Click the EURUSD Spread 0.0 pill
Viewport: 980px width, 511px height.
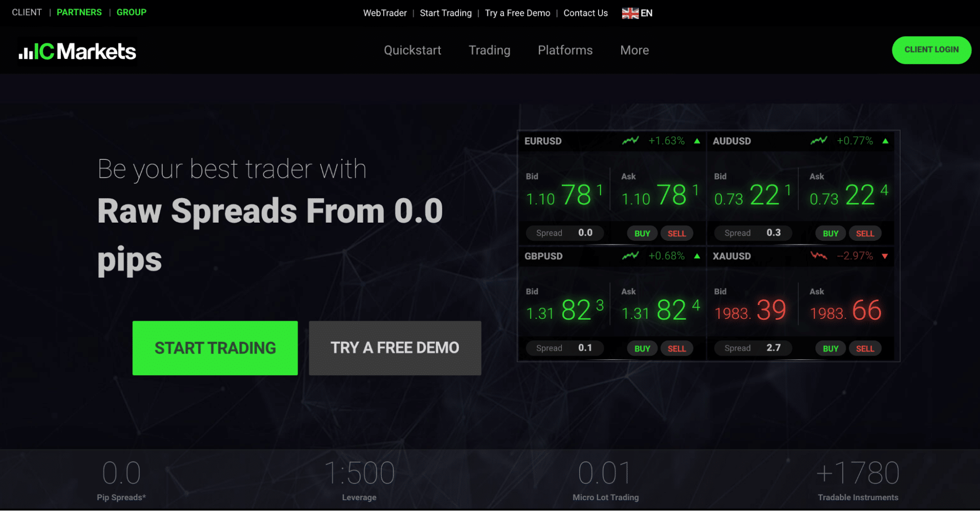click(x=564, y=233)
